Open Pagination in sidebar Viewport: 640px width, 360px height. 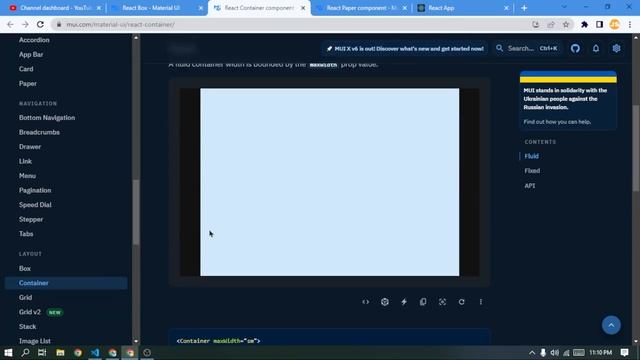35,190
